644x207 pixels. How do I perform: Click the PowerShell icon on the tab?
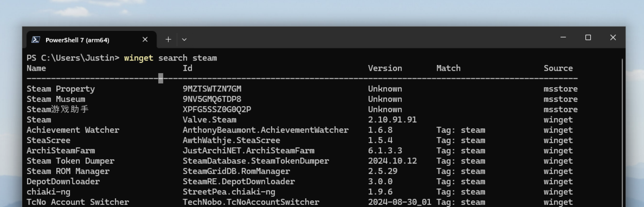pyautogui.click(x=36, y=40)
